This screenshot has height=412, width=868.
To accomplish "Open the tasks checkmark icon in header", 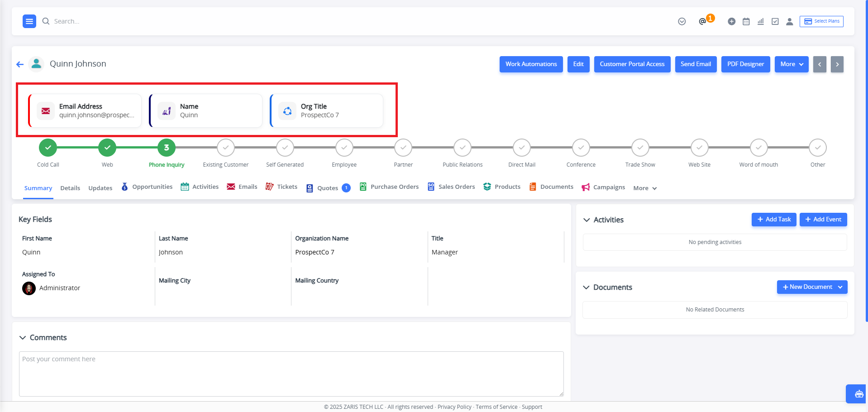I will tap(775, 21).
